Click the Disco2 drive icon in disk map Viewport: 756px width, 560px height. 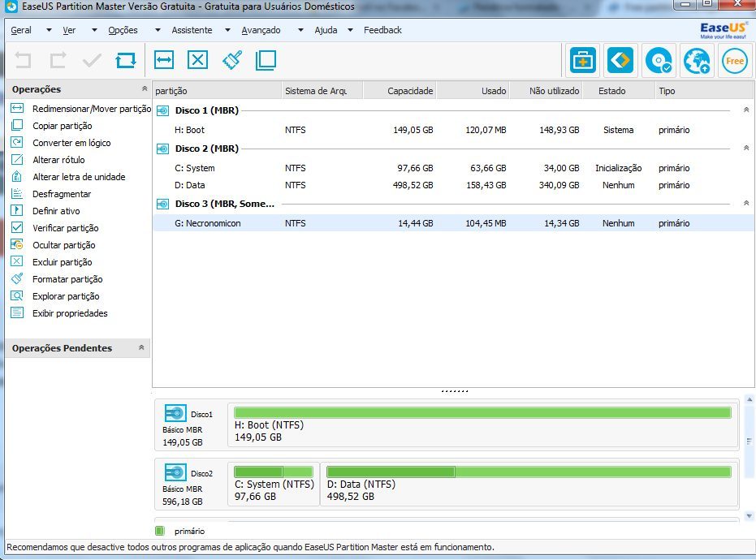175,473
